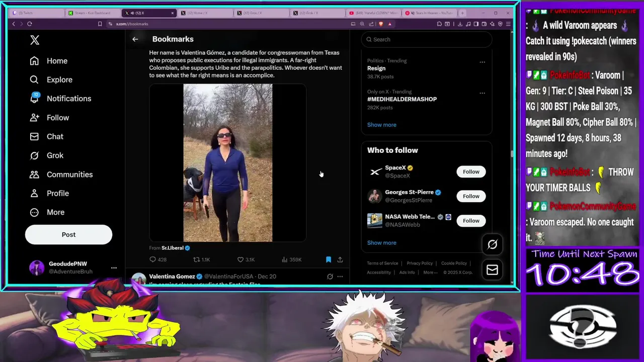The height and width of the screenshot is (362, 644).
Task: Reload the page with refresh icon
Action: click(x=30, y=24)
